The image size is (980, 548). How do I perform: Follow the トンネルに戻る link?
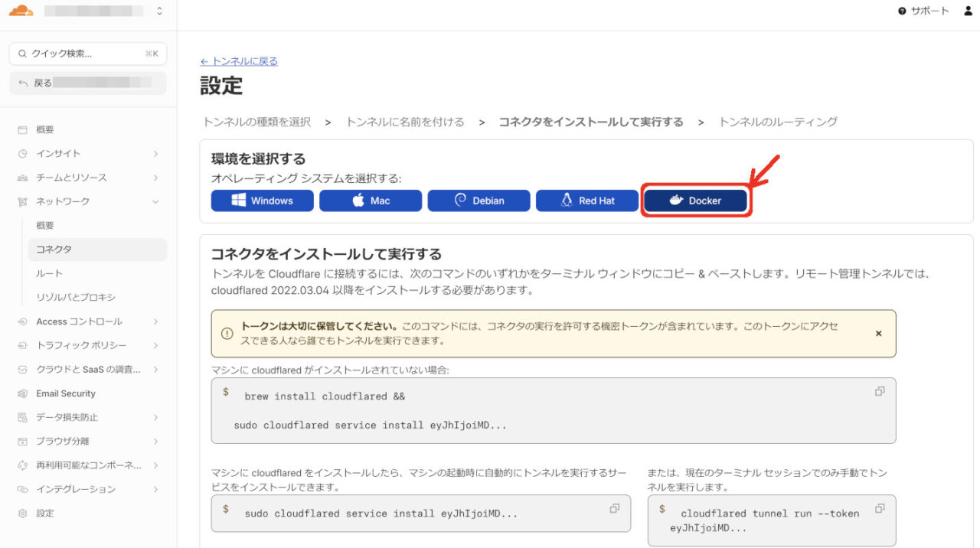239,61
